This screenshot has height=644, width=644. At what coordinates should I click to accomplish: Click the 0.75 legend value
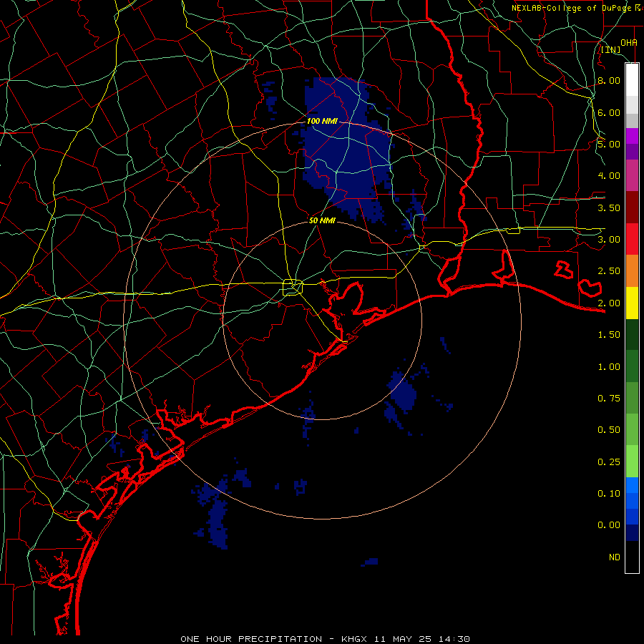pyautogui.click(x=609, y=399)
